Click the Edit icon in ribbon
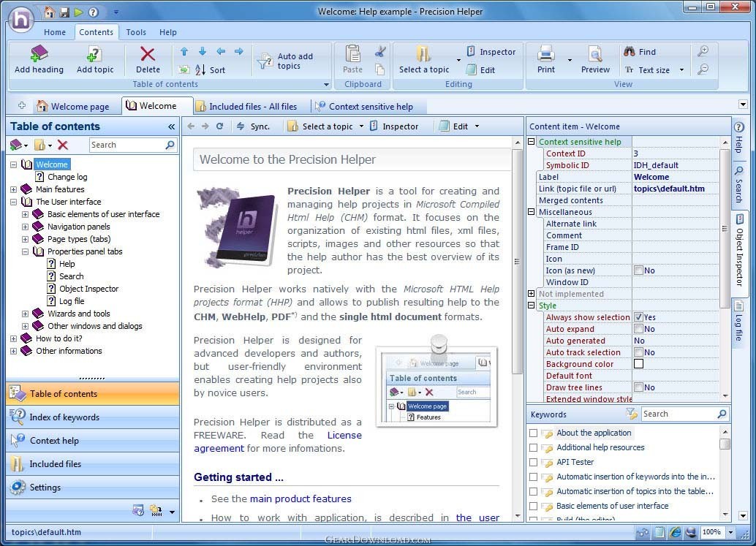The image size is (756, 546). point(472,70)
